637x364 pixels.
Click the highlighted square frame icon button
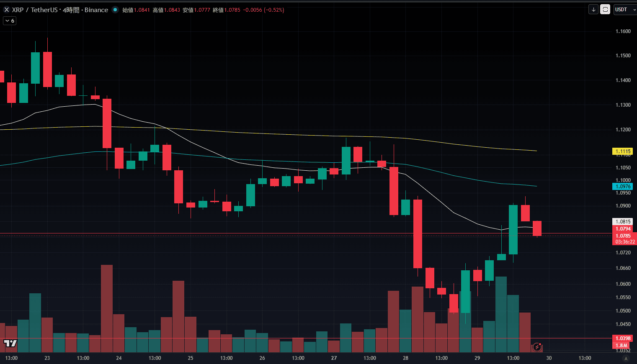tap(605, 9)
